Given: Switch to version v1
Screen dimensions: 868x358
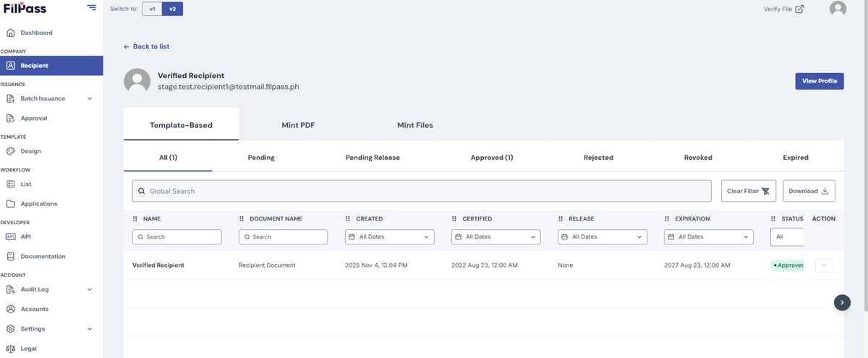Looking at the screenshot, I should tap(152, 9).
